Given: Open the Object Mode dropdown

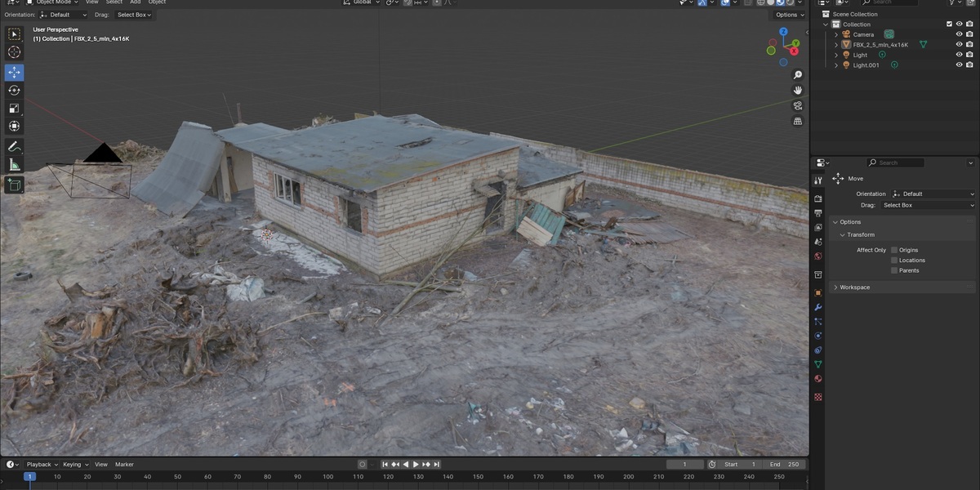Looking at the screenshot, I should (x=51, y=2).
